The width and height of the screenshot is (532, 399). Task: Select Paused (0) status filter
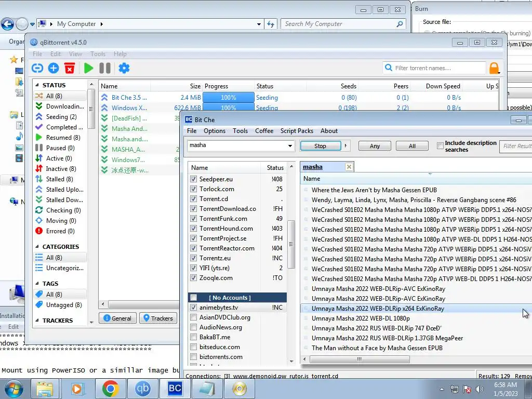click(61, 148)
